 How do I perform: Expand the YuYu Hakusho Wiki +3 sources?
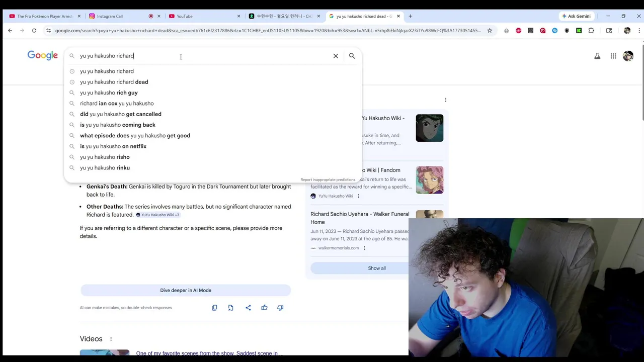click(157, 215)
